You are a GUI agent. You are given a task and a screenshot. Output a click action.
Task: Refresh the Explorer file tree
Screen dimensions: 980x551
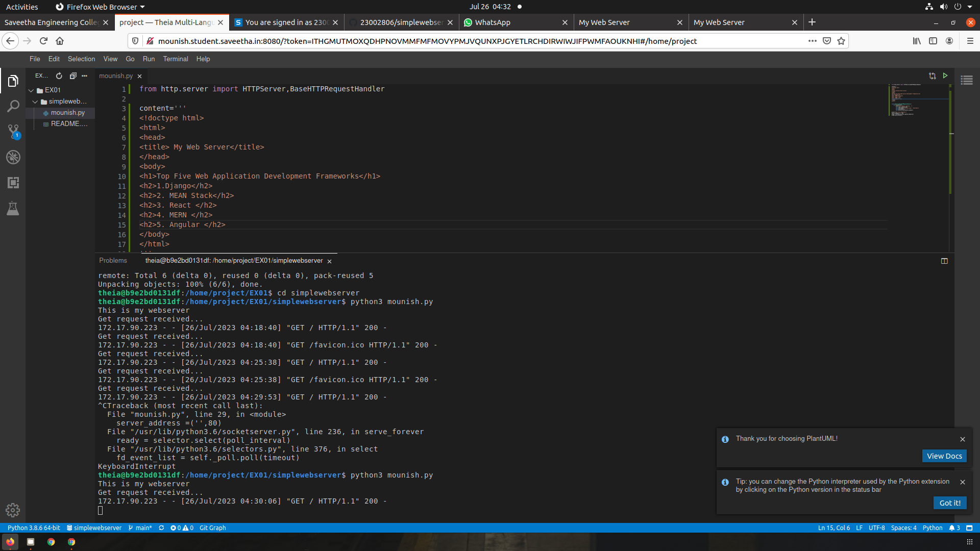(x=59, y=76)
